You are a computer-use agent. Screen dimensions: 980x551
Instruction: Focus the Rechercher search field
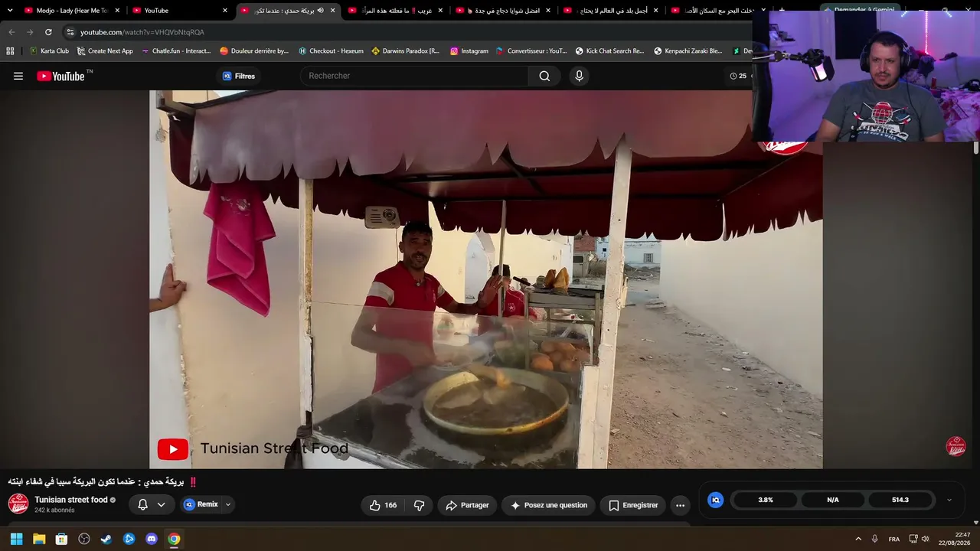click(414, 76)
